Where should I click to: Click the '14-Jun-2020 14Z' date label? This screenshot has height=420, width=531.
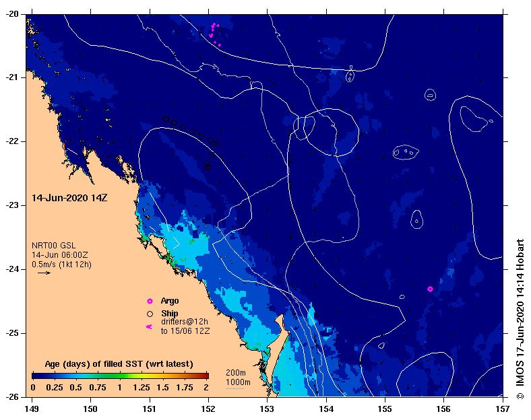69,198
